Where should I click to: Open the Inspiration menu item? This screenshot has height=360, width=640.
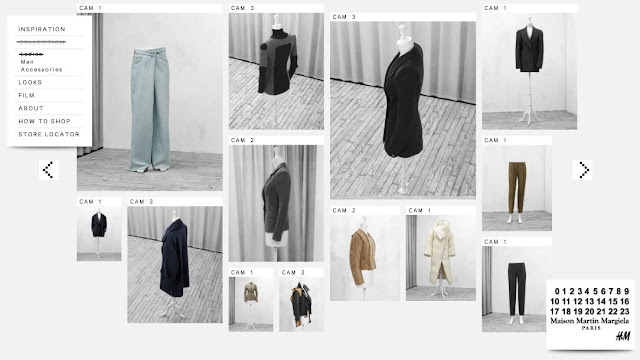tap(42, 29)
